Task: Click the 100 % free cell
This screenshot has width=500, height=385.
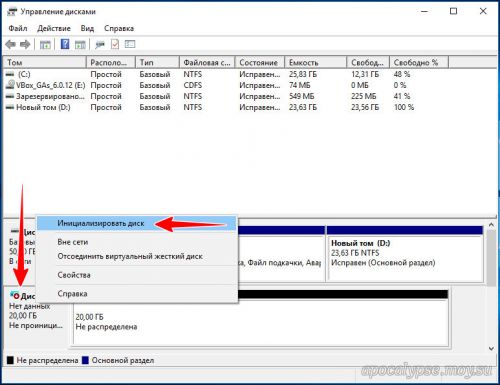Action: [x=404, y=107]
